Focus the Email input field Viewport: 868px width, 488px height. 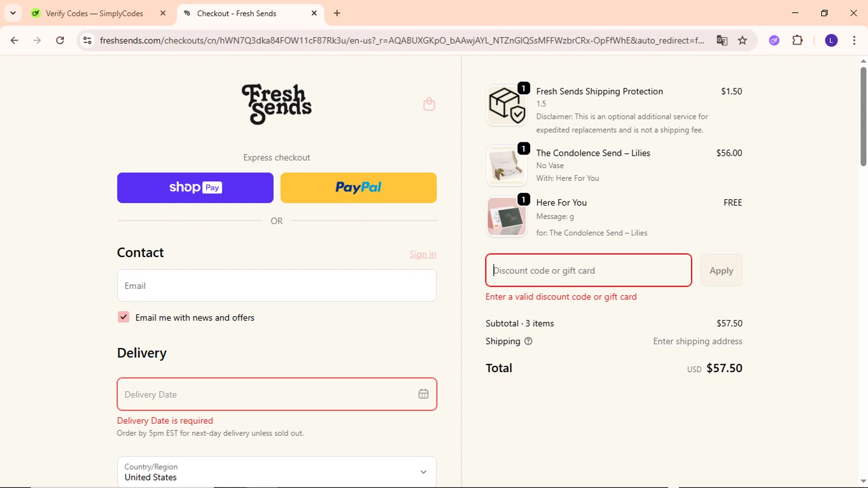click(277, 285)
